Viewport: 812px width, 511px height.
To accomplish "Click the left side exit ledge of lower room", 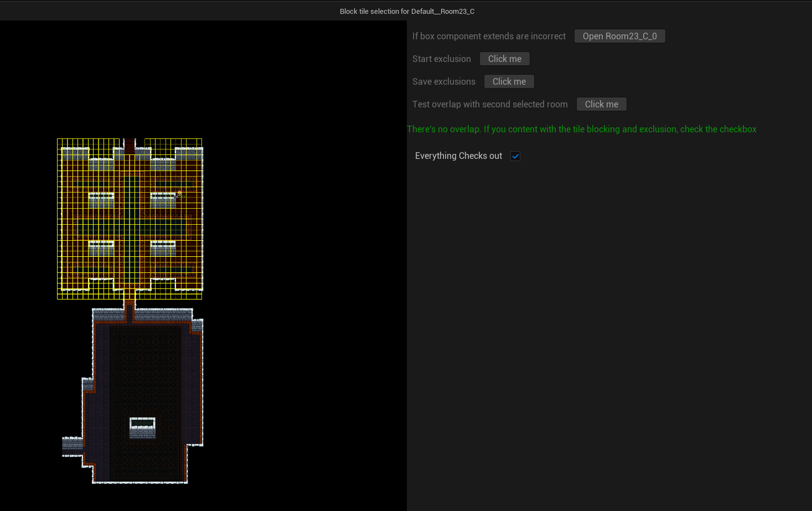I will click(72, 446).
